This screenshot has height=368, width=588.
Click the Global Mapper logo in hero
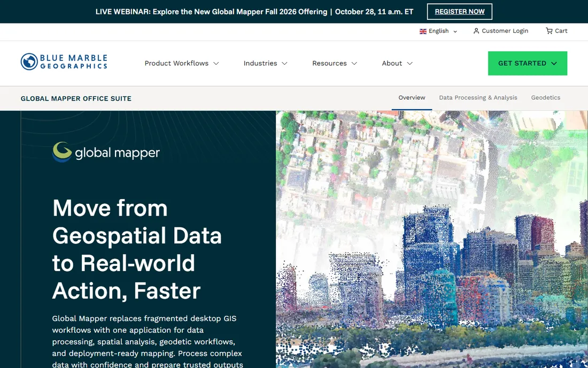point(106,152)
